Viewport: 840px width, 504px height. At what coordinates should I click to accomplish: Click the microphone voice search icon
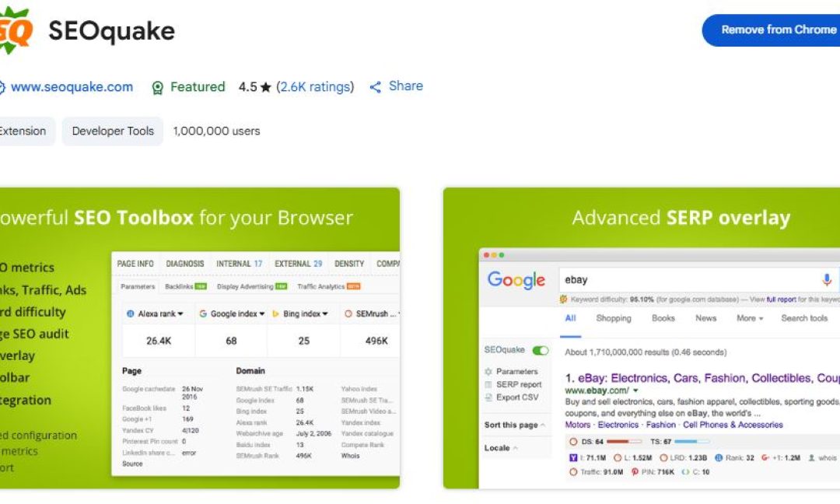pyautogui.click(x=827, y=279)
